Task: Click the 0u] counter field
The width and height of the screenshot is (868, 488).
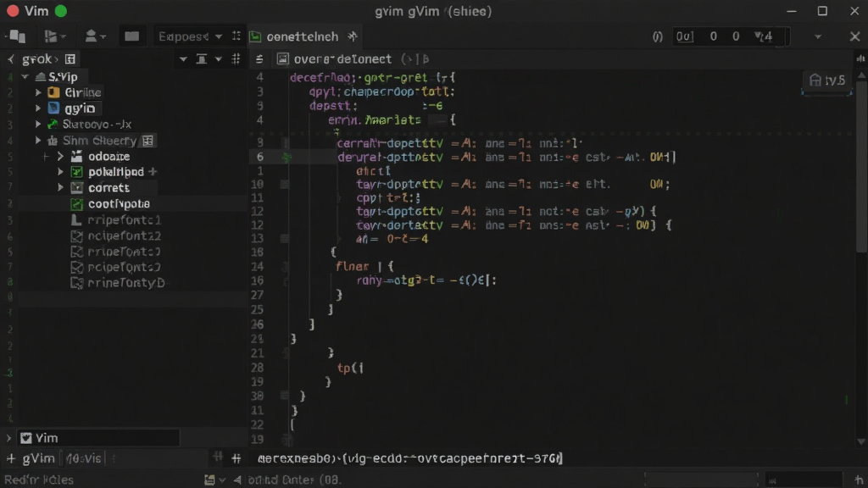Action: coord(685,36)
